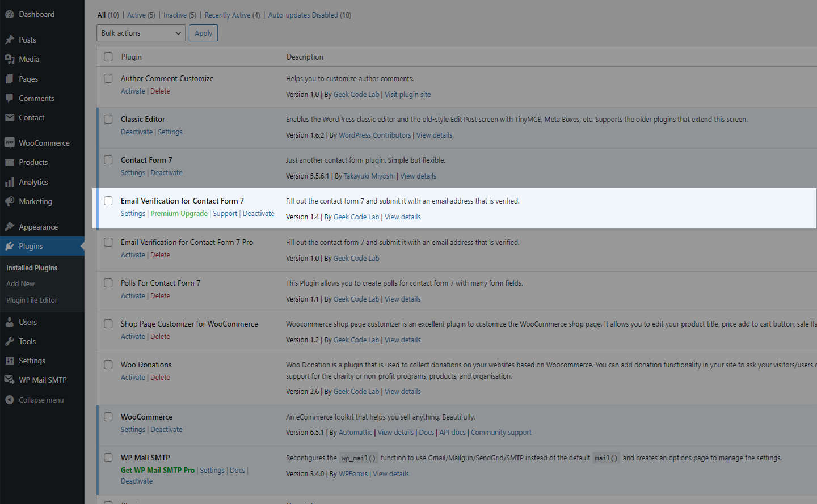817x504 pixels.
Task: Click Premium Upgrade for Email Verification
Action: 179,213
